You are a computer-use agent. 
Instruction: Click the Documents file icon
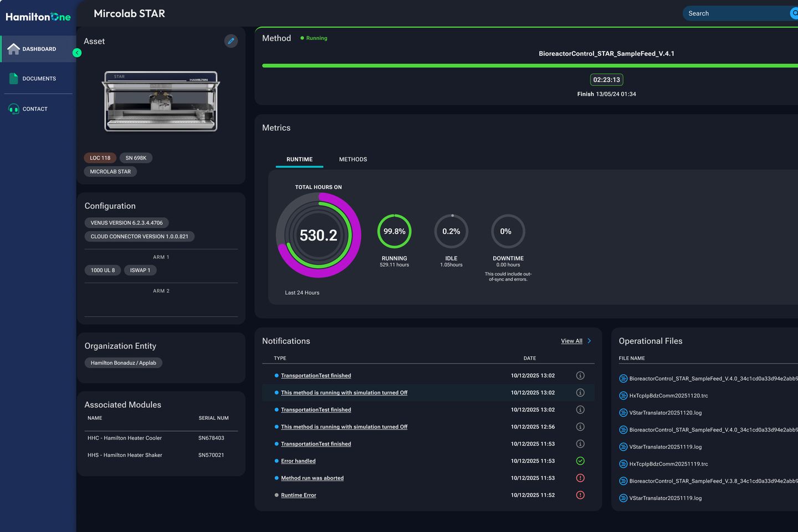[x=14, y=79]
